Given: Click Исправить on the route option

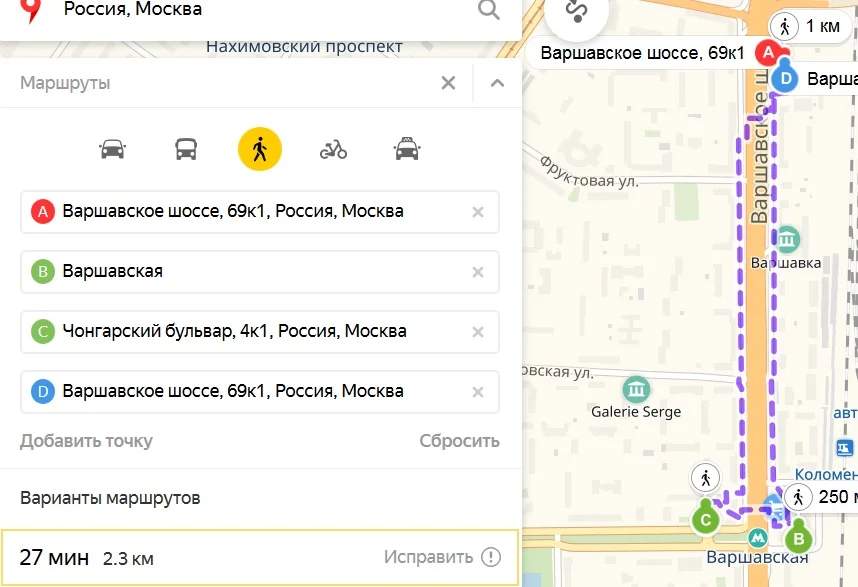Looking at the screenshot, I should [428, 557].
